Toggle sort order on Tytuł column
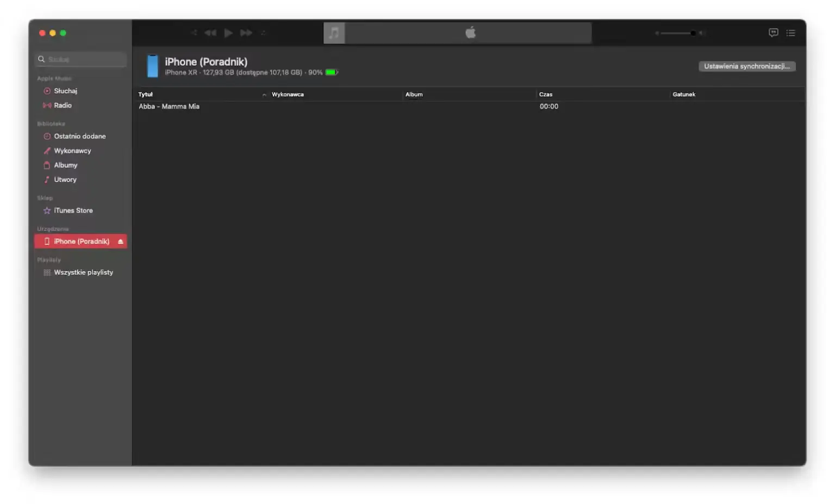The width and height of the screenshot is (835, 504). tap(146, 94)
